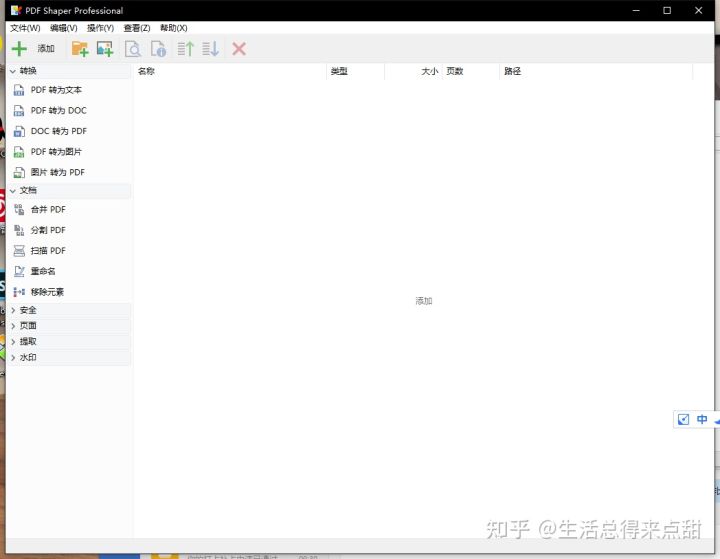Open the file preview magnifier icon
The image size is (720, 559).
click(133, 49)
